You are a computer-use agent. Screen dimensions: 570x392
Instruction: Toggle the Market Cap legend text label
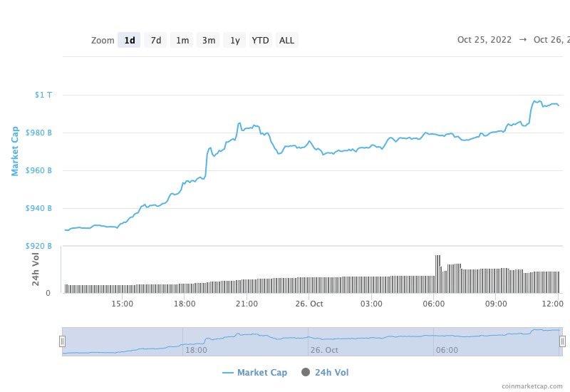261,372
